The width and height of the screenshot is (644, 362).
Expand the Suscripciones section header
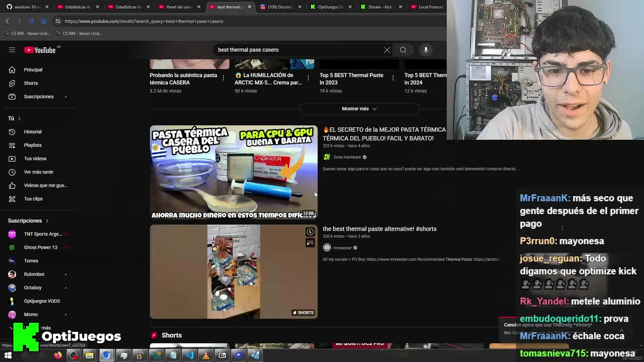point(28,221)
